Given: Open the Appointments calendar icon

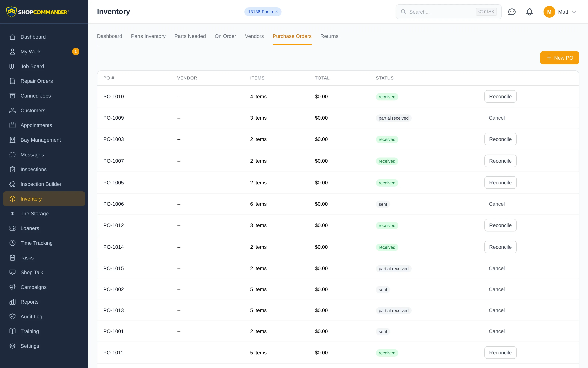Looking at the screenshot, I should pyautogui.click(x=12, y=125).
